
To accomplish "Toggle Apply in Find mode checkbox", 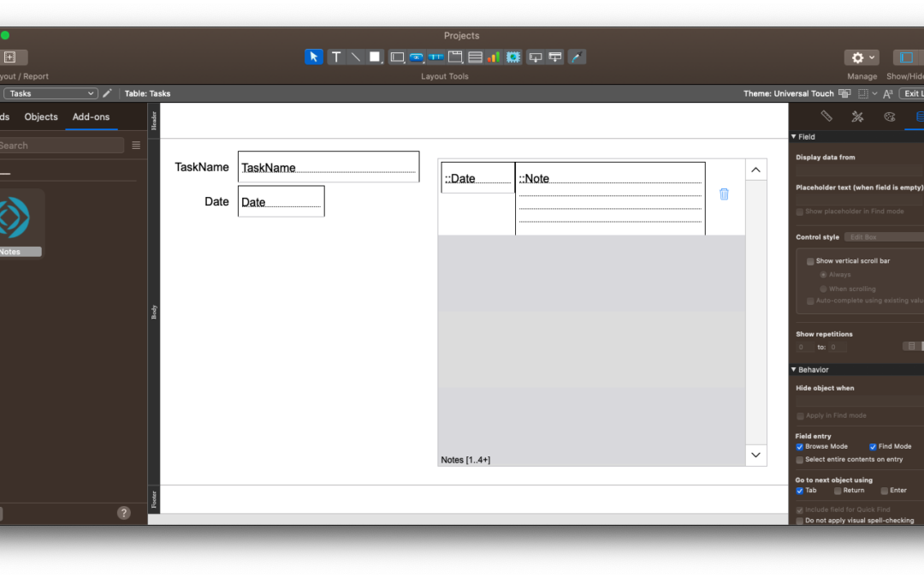I will click(800, 416).
